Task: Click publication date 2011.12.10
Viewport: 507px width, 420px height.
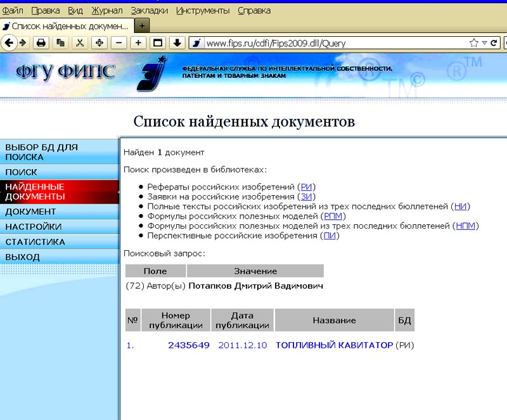Action: 243,345
